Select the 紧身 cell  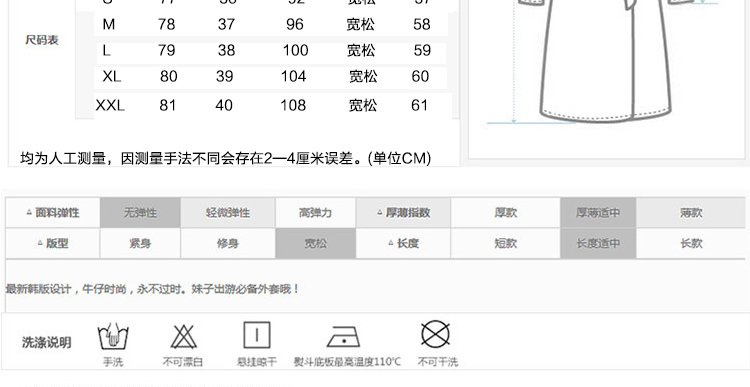140,243
